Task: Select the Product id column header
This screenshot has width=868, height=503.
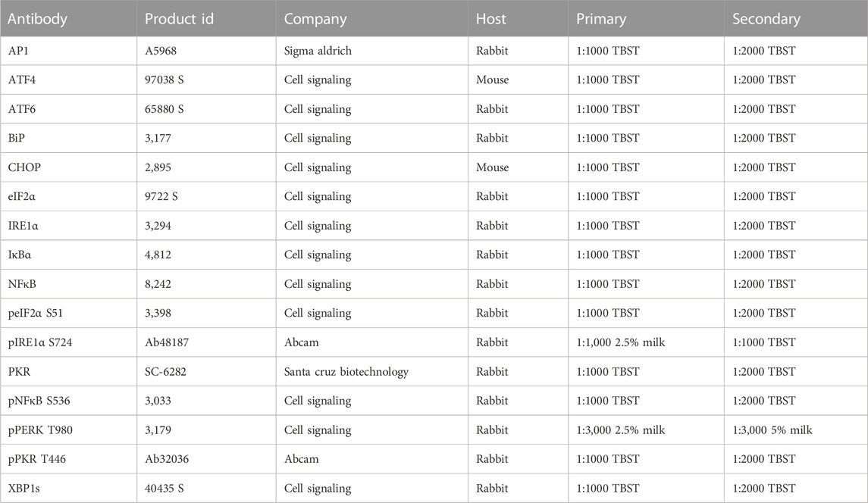Action: click(206, 18)
